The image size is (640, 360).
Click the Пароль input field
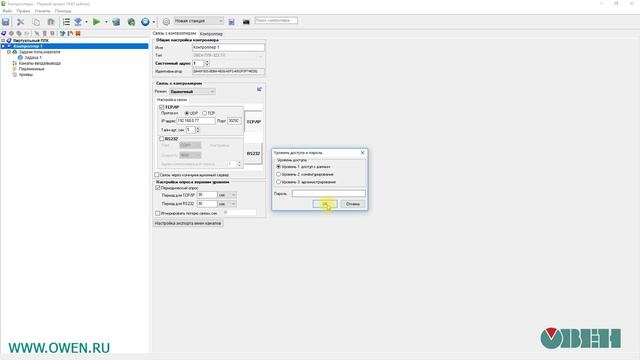pos(329,193)
